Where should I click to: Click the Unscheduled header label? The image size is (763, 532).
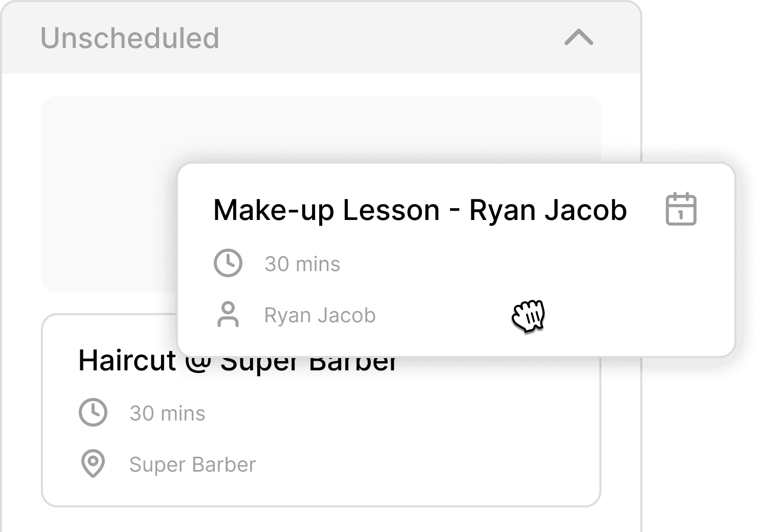tap(130, 37)
